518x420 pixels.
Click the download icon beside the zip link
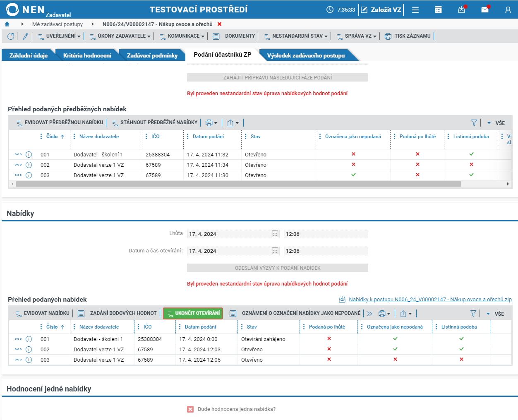(342, 300)
